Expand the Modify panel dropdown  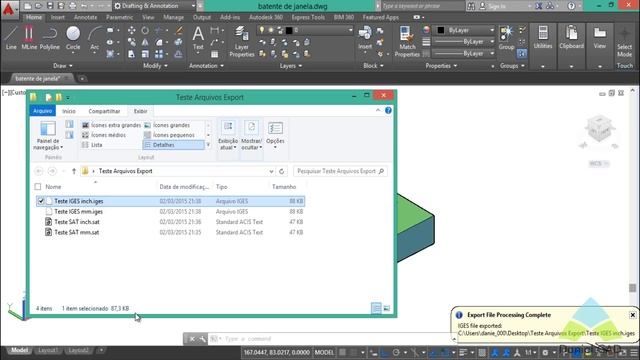tap(155, 66)
